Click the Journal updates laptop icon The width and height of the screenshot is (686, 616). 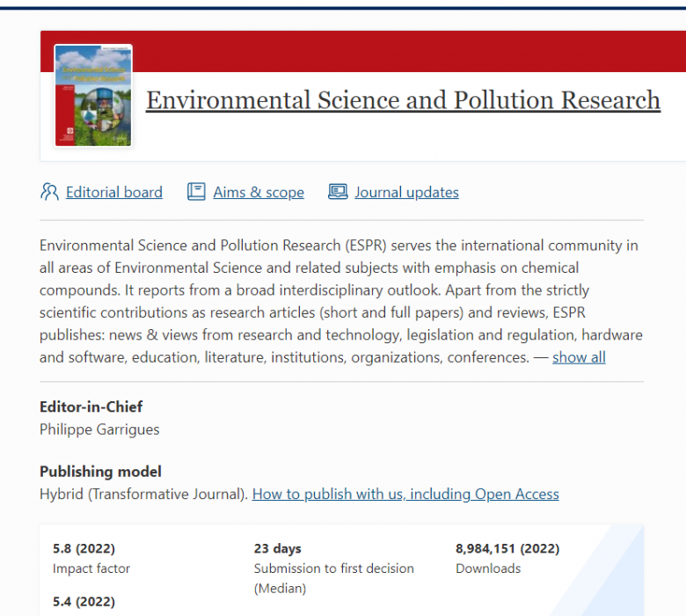point(338,192)
